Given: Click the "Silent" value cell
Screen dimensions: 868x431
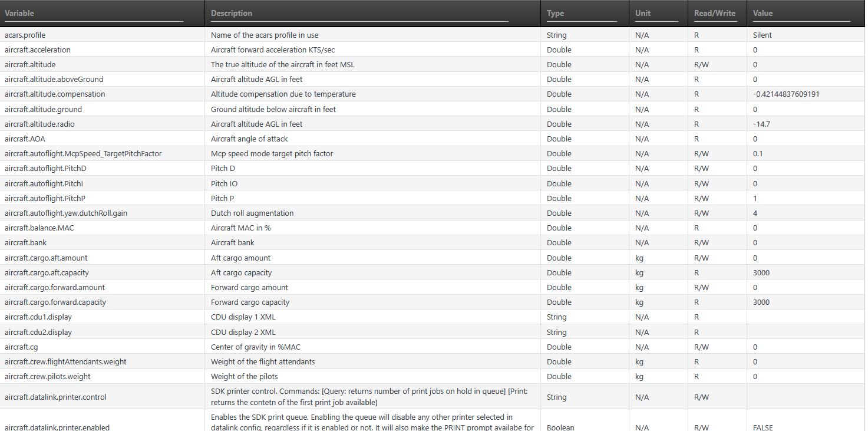Looking at the screenshot, I should pos(762,35).
